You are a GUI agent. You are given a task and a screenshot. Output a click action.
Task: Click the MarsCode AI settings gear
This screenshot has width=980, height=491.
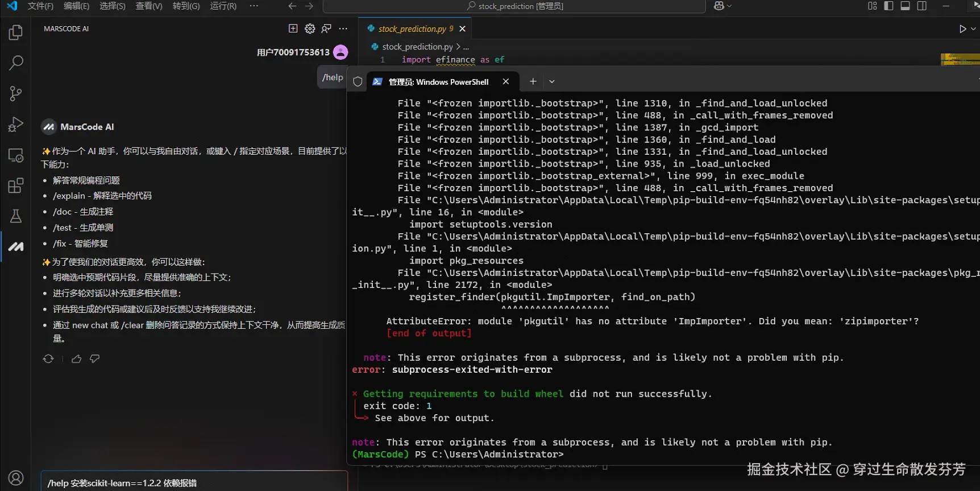point(310,28)
